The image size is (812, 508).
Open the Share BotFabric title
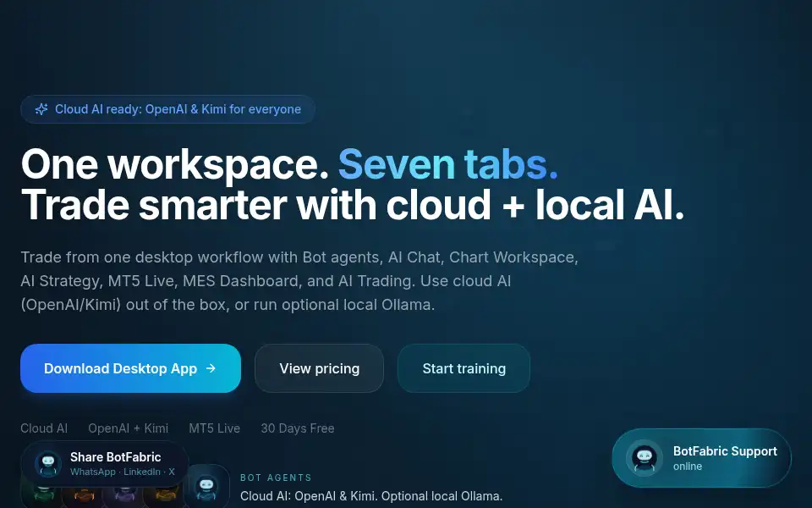coord(116,456)
